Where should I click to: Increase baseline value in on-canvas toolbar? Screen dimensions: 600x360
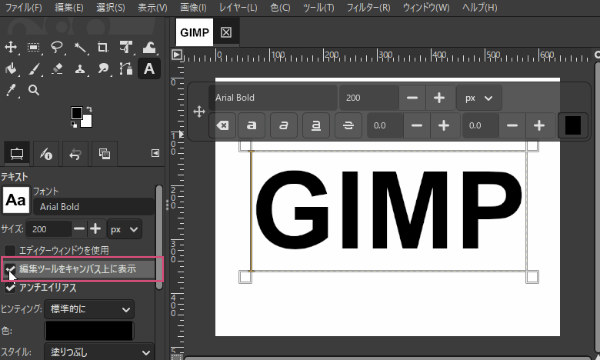coord(444,125)
